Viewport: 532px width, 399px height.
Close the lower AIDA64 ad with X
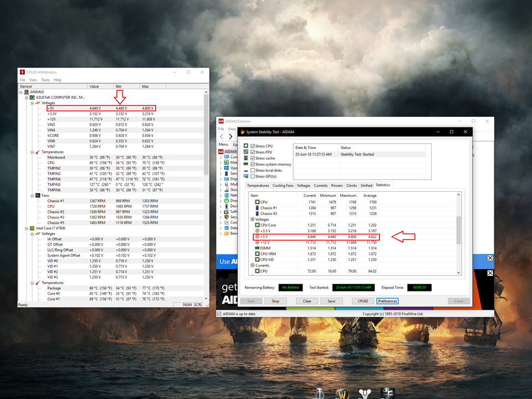pyautogui.click(x=490, y=273)
